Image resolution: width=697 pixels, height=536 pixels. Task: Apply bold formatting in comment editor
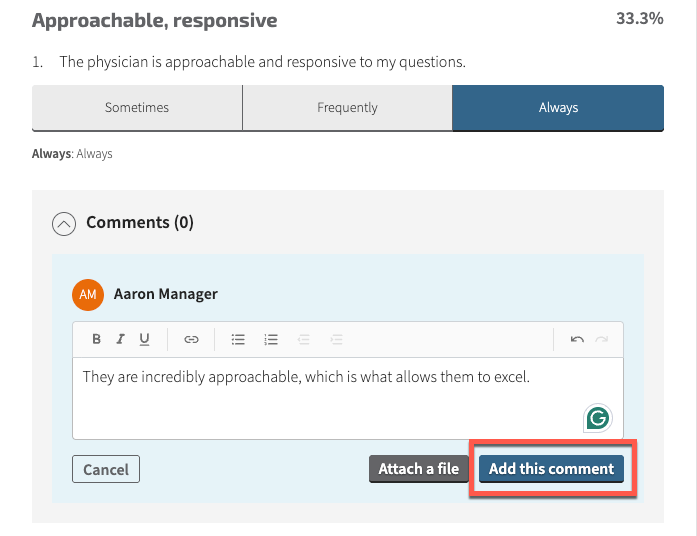96,340
